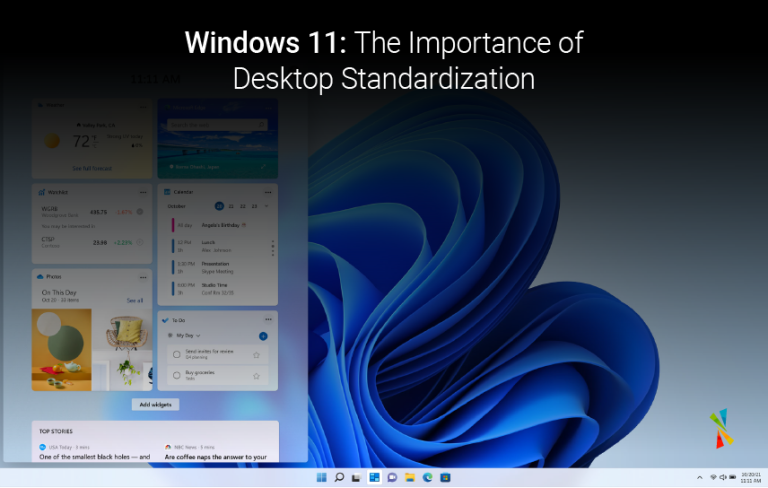Screen dimensions: 768x488
Task: Click the icon beside WGRB percentage change
Action: (140, 212)
